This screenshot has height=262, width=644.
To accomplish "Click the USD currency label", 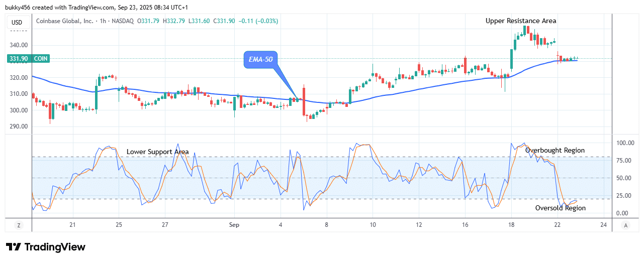I will click(x=17, y=22).
